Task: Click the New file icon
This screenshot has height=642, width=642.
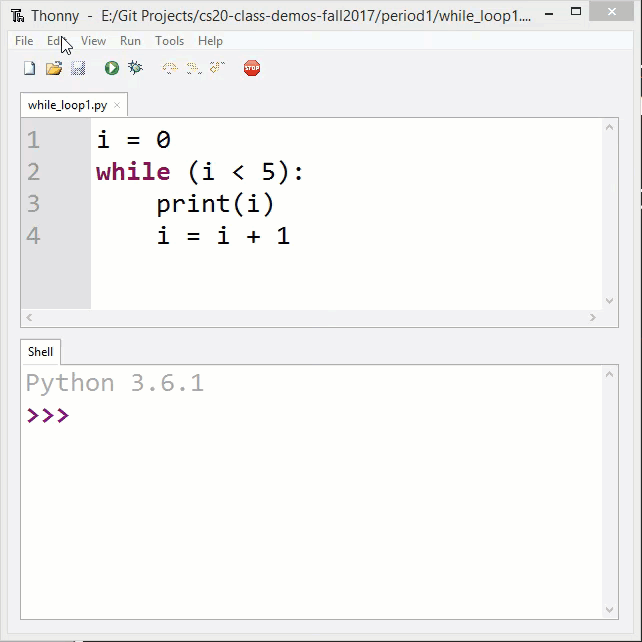Action: click(29, 68)
